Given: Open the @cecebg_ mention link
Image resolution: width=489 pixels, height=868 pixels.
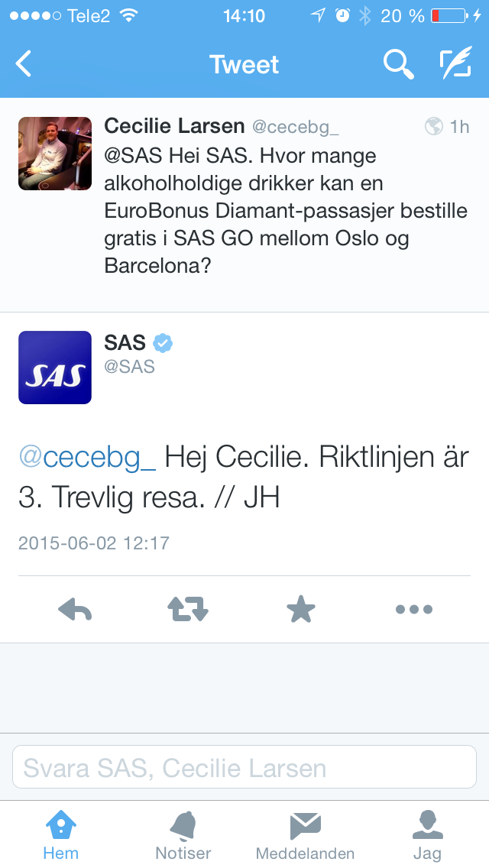Looking at the screenshot, I should pos(87,457).
